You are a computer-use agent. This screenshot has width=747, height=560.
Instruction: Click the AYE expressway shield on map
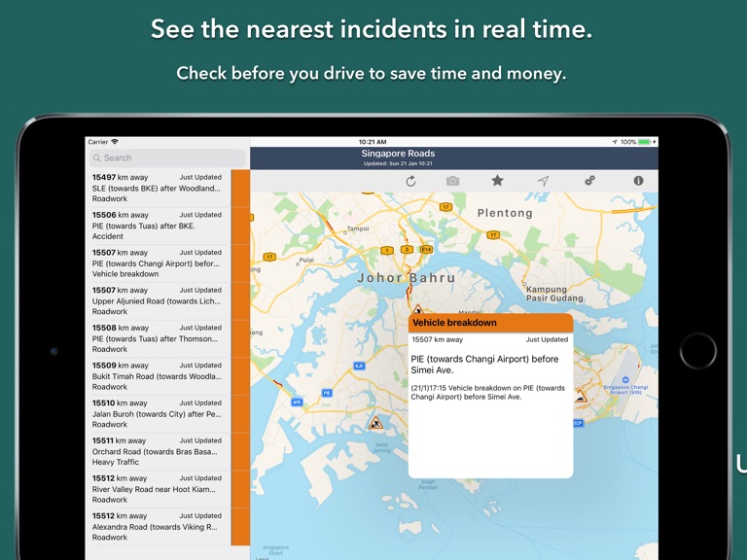(297, 402)
